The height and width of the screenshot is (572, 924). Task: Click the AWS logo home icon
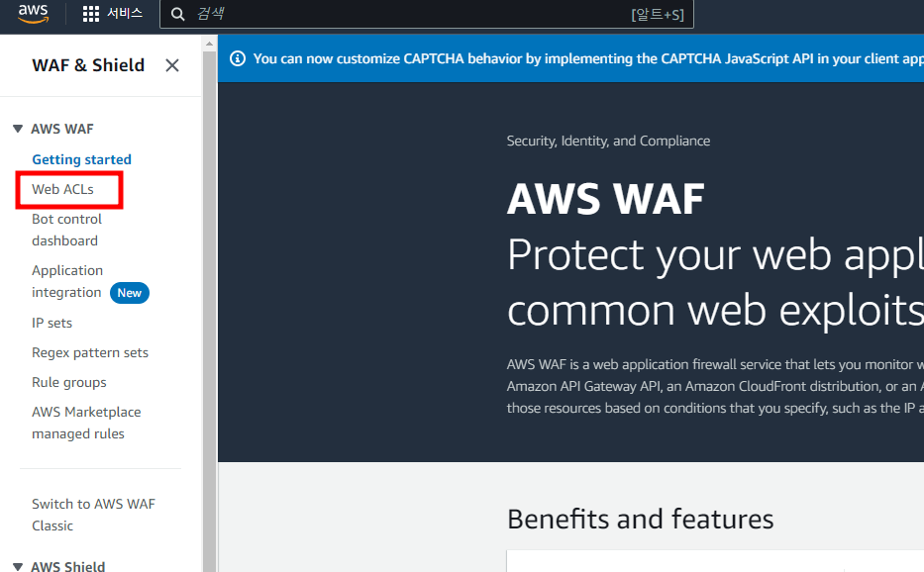pos(33,13)
